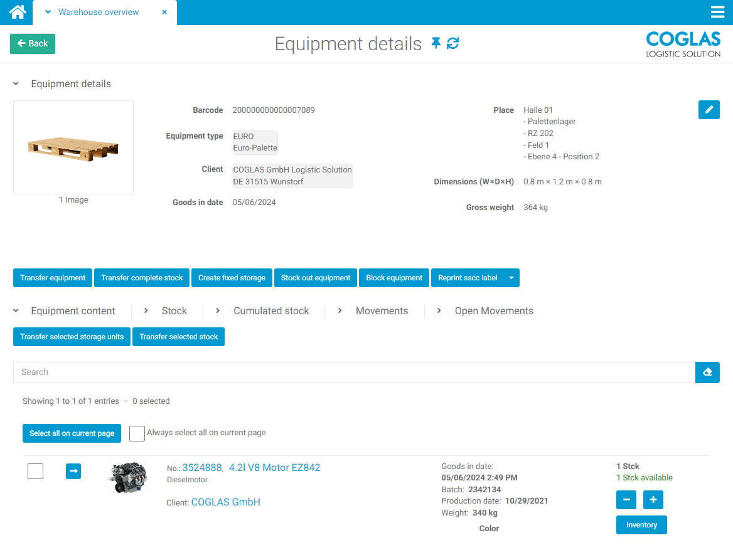Click the home icon in top bar
The image size is (733, 560).
[18, 12]
